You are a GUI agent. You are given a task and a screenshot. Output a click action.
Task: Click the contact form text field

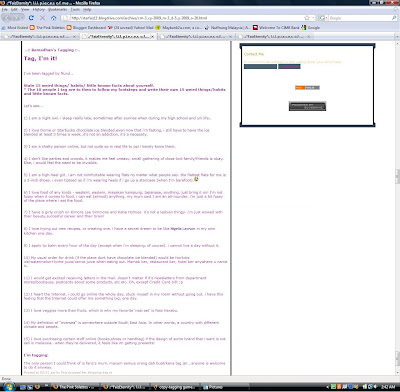coord(260,67)
